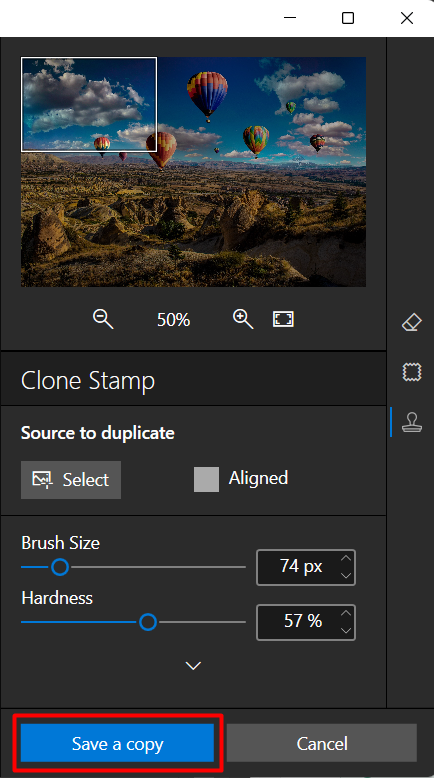Zoom out with the minus magnifier
The width and height of the screenshot is (434, 778).
[x=103, y=319]
